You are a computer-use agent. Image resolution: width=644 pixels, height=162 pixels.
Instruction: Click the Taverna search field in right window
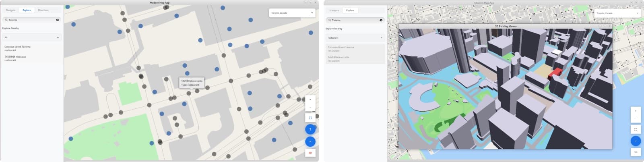[355, 20]
